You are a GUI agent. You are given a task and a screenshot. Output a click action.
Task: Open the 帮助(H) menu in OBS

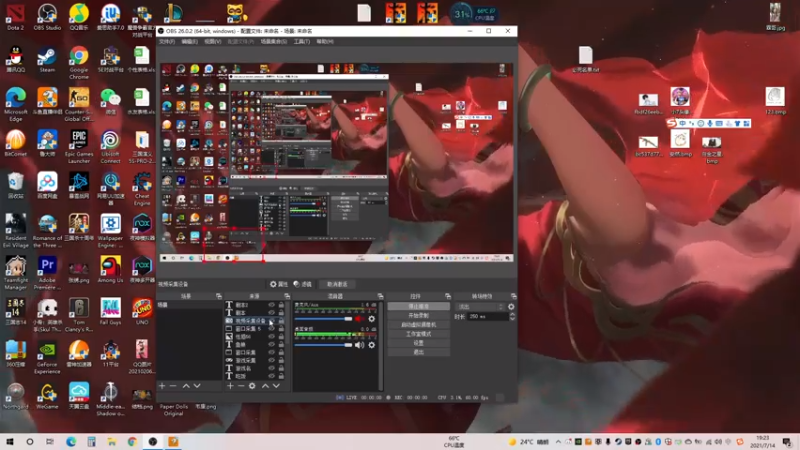325,41
